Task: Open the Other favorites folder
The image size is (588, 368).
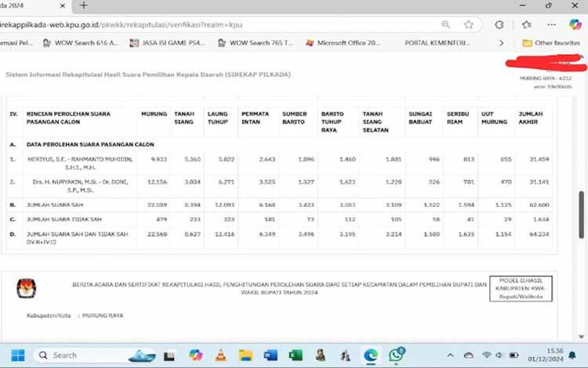Action: click(x=551, y=43)
